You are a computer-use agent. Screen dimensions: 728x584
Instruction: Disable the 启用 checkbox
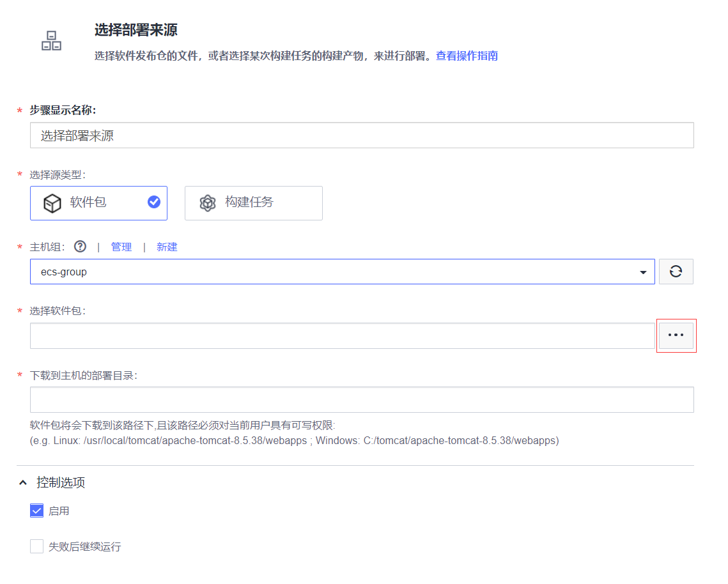pos(36,511)
